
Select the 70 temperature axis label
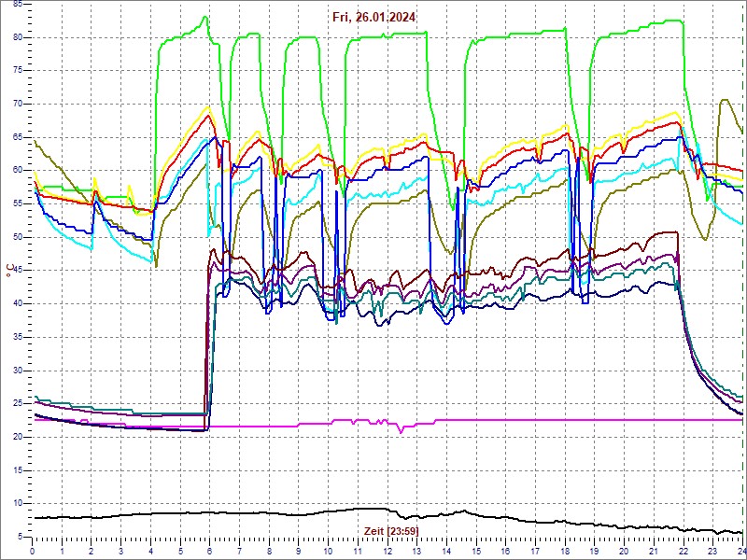pos(17,104)
